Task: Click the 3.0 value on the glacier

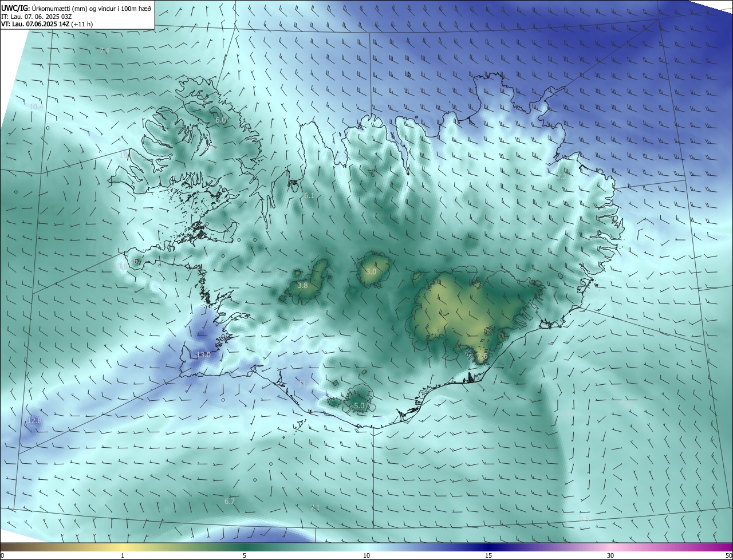Action: (371, 271)
